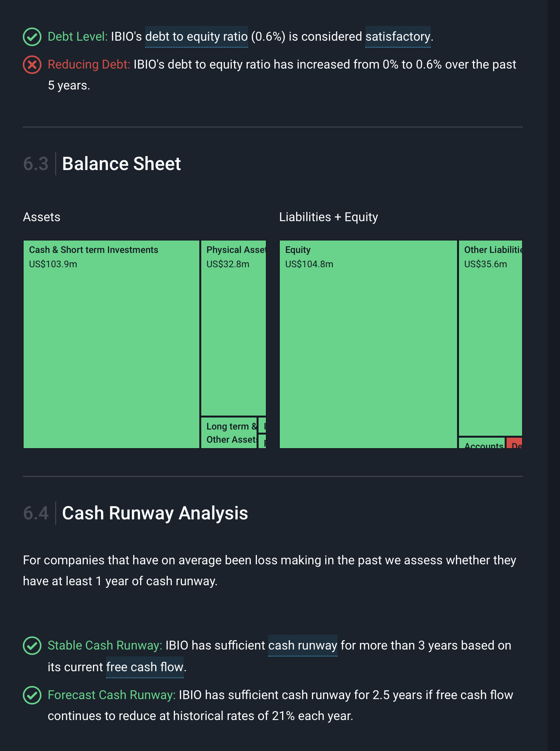Click the green Forecast Cash Runway label

tap(111, 695)
